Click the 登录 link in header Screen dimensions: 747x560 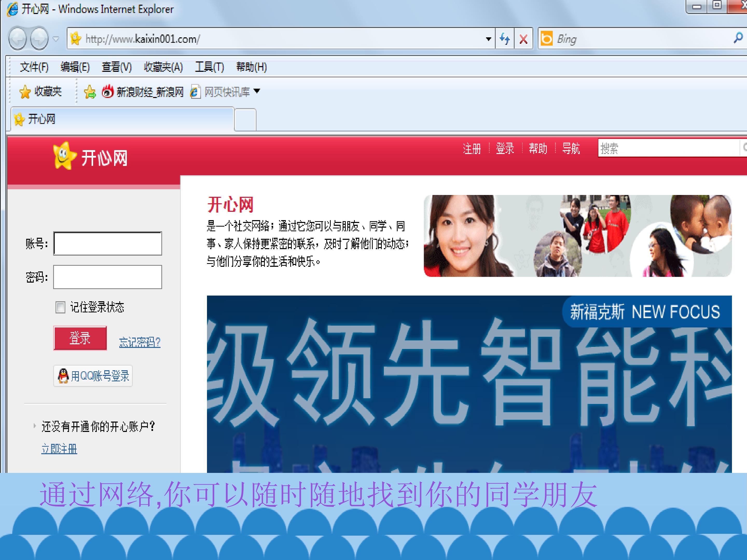pos(505,149)
